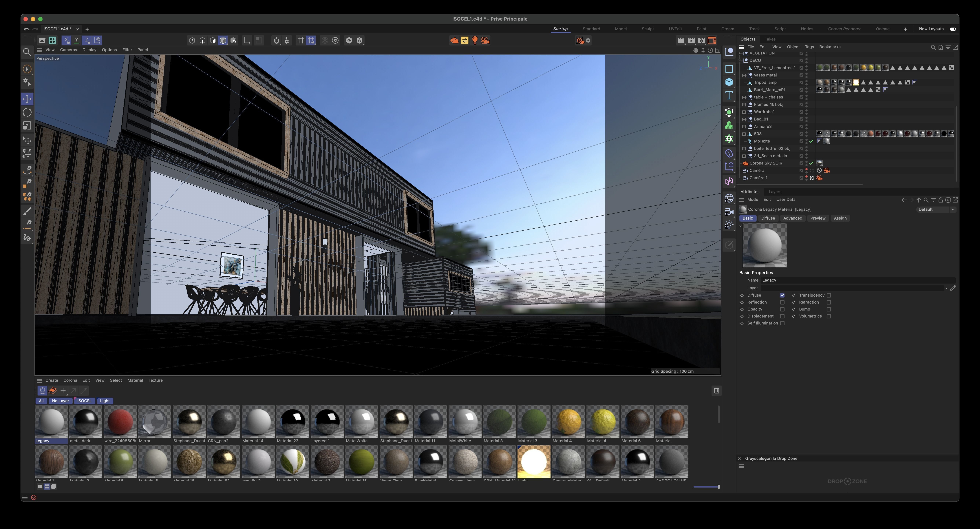Click the orange light bulb Corona Light icon
Image resolution: width=980 pixels, height=529 pixels.
[x=475, y=40]
